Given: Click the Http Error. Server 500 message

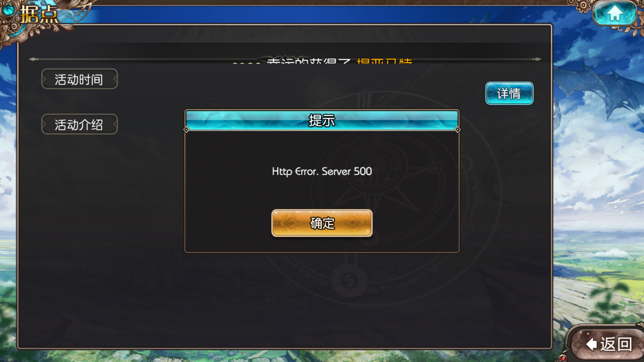Looking at the screenshot, I should 322,171.
